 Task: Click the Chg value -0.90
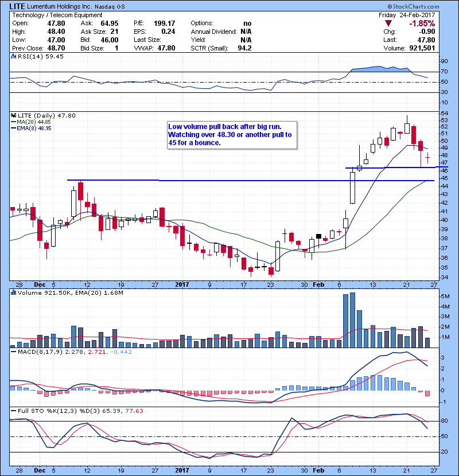(427, 32)
